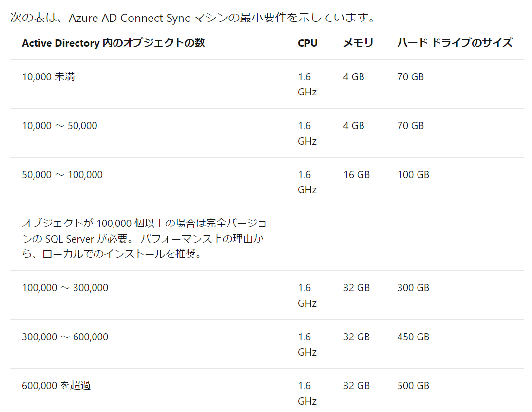
Task: Click the 100 GB hard drive cell
Action: point(413,175)
